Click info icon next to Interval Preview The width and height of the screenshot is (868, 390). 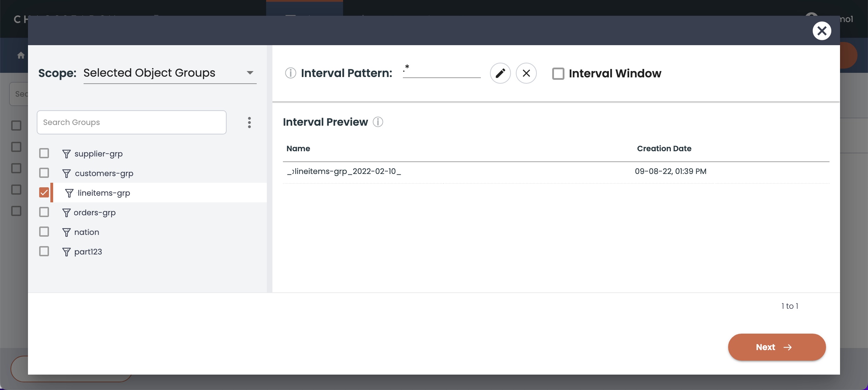pos(378,122)
